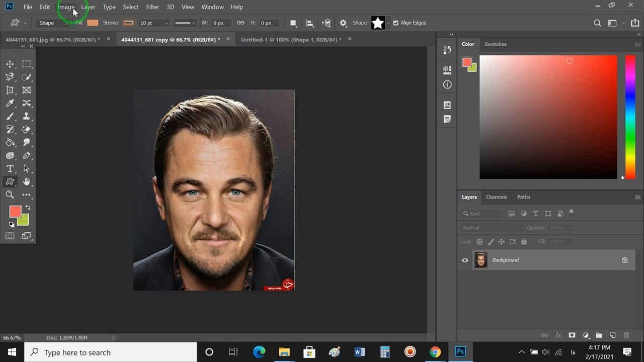Screen dimensions: 644x362
Task: Uncheck the Align Edges checkbox
Action: point(395,23)
